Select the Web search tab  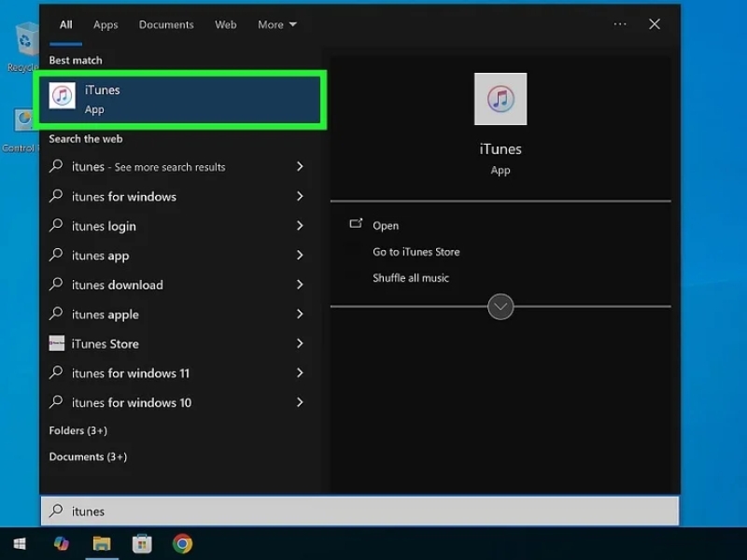(225, 24)
